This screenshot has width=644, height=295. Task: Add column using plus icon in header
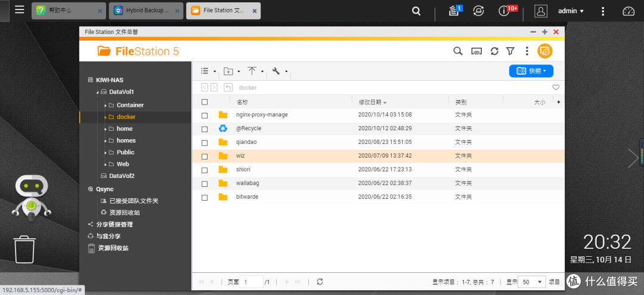[558, 102]
